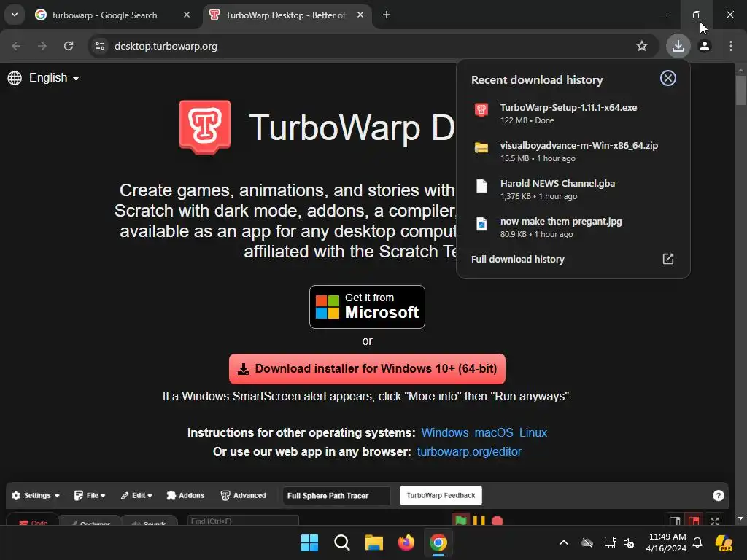This screenshot has height=560, width=747.
Task: Click the muted volume tray icon
Action: coord(629,542)
